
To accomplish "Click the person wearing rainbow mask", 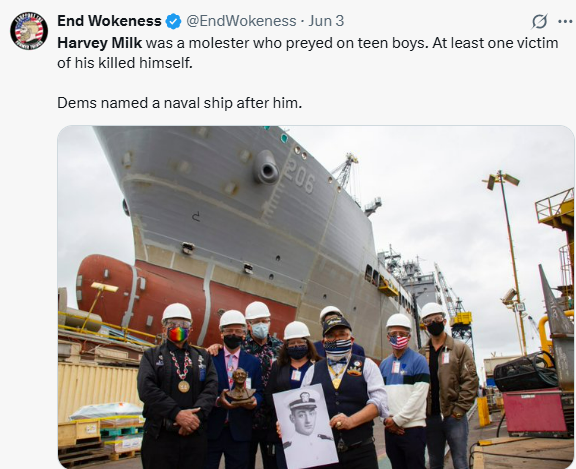I will (x=177, y=386).
